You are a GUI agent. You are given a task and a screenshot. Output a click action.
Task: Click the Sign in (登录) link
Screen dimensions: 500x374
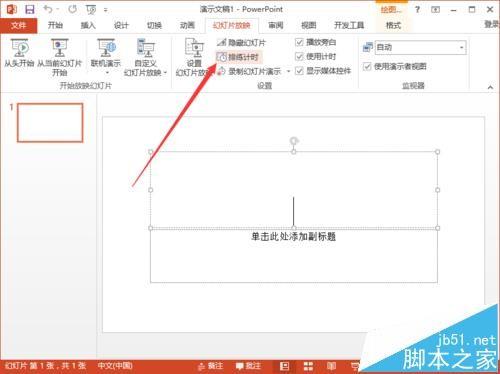pyautogui.click(x=492, y=25)
